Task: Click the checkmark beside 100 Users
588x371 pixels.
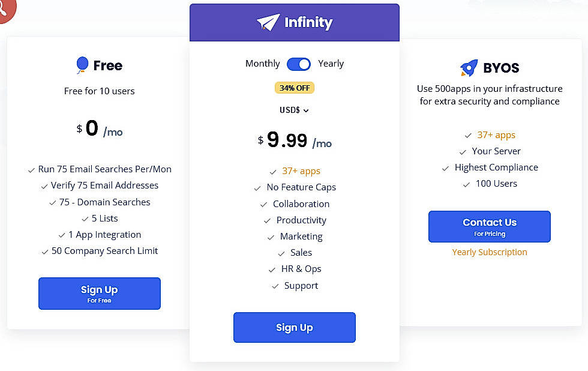Action: pos(466,184)
